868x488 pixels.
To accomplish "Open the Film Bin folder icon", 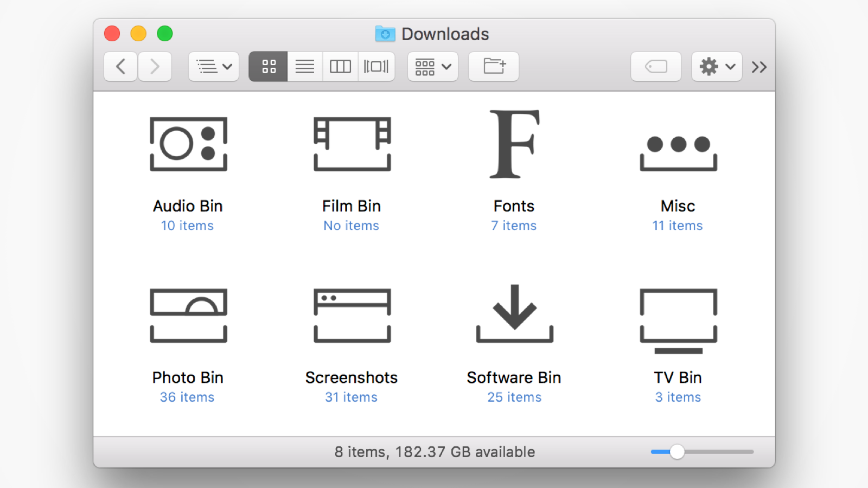I will (352, 144).
